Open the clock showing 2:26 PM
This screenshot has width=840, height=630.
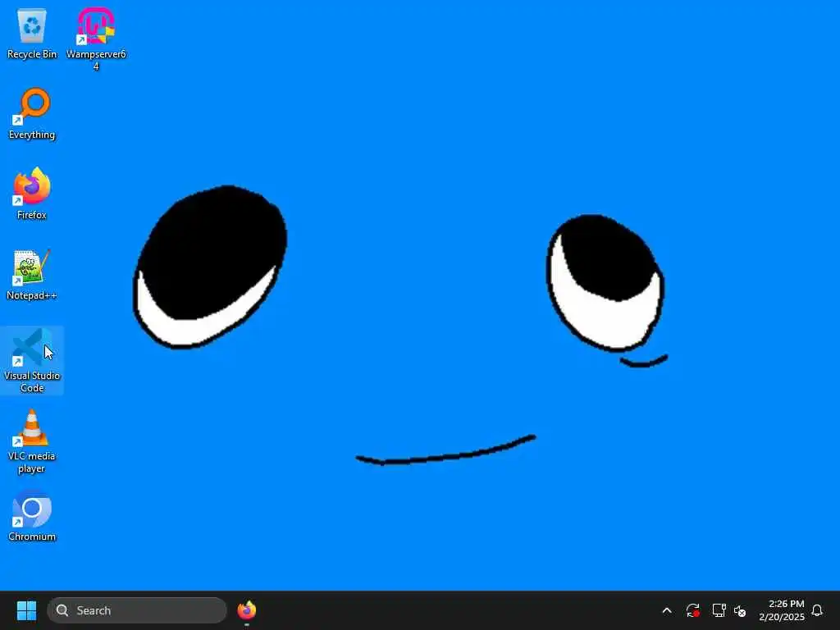coord(782,610)
